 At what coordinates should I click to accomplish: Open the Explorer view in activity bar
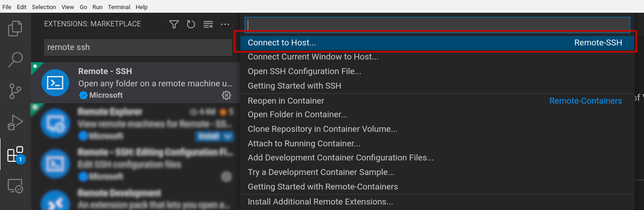(15, 29)
